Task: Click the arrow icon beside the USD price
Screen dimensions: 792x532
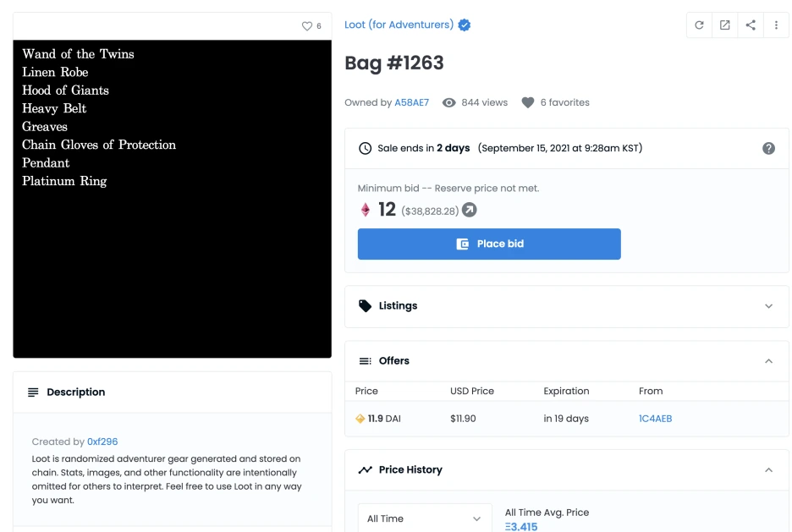Action: [470, 210]
